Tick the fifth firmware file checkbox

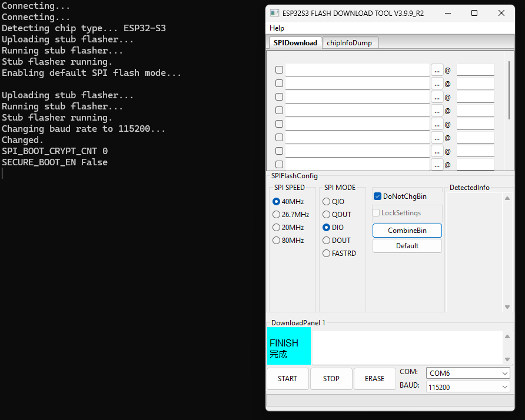(279, 124)
